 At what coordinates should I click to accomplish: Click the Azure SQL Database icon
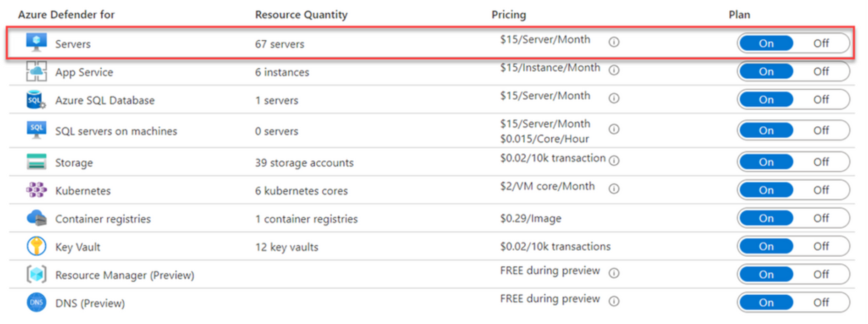point(36,100)
